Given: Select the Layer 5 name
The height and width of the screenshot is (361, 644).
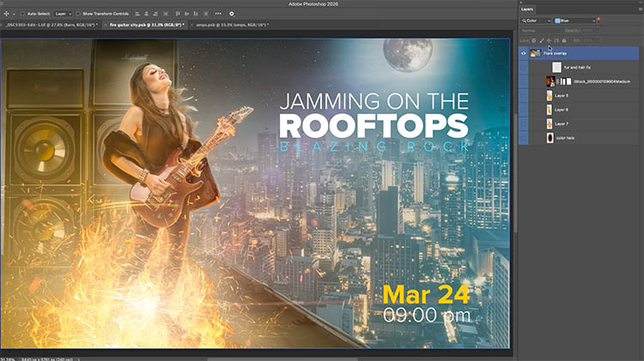Looking at the screenshot, I should pyautogui.click(x=562, y=95).
